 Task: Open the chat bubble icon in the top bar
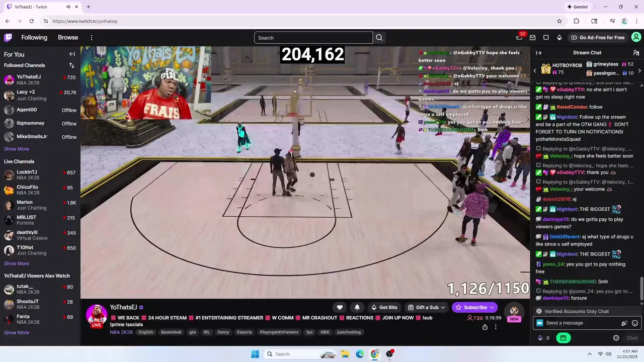[x=546, y=38]
